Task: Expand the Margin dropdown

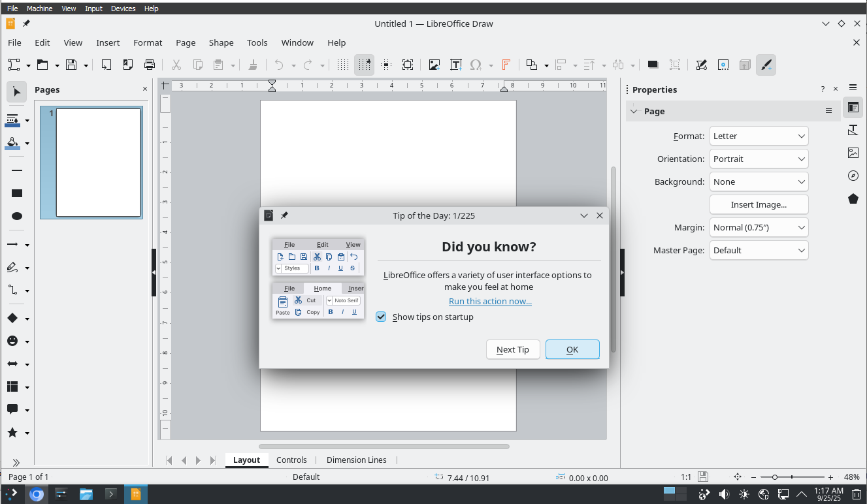Action: (x=759, y=227)
